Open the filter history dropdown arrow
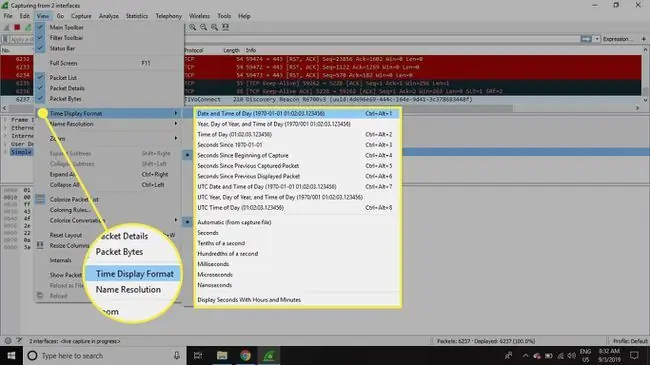The image size is (650, 365). pyautogui.click(x=597, y=39)
